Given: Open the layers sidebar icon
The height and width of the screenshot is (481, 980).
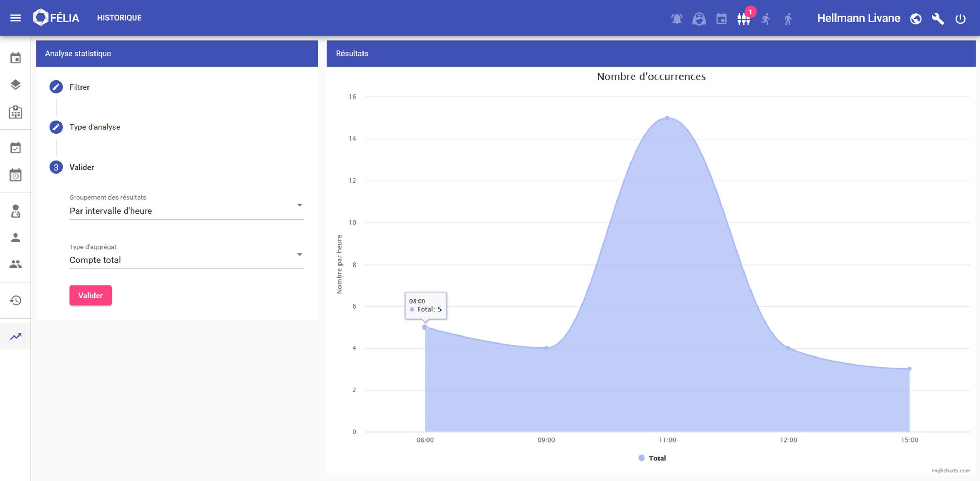Looking at the screenshot, I should (15, 84).
